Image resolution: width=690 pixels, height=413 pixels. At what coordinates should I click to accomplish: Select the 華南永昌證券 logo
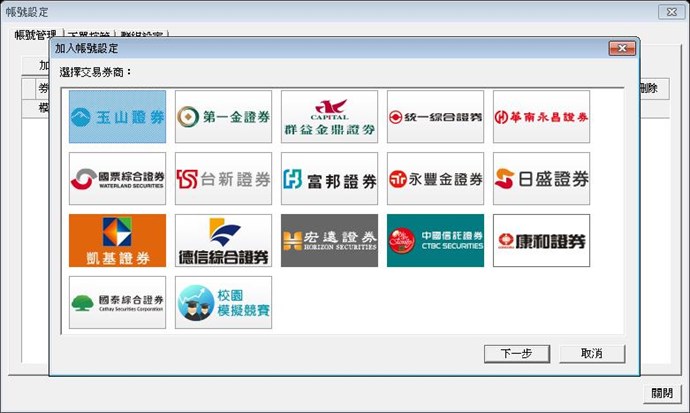pos(541,117)
